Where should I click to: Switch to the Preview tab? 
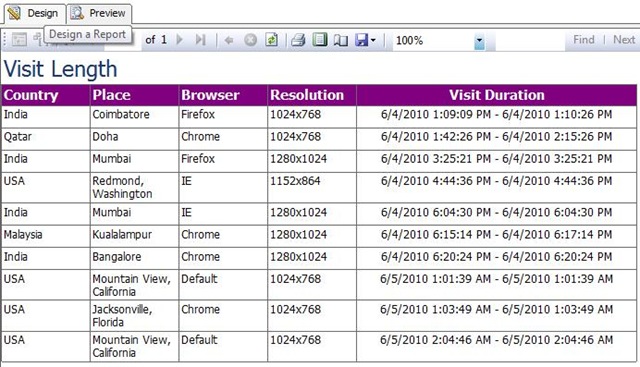tap(99, 13)
